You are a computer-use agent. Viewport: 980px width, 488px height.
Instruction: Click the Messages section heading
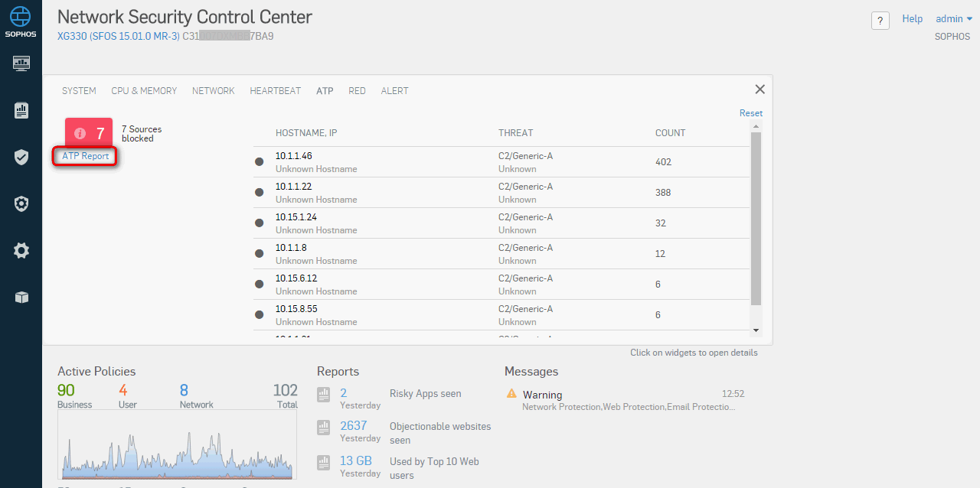point(531,372)
